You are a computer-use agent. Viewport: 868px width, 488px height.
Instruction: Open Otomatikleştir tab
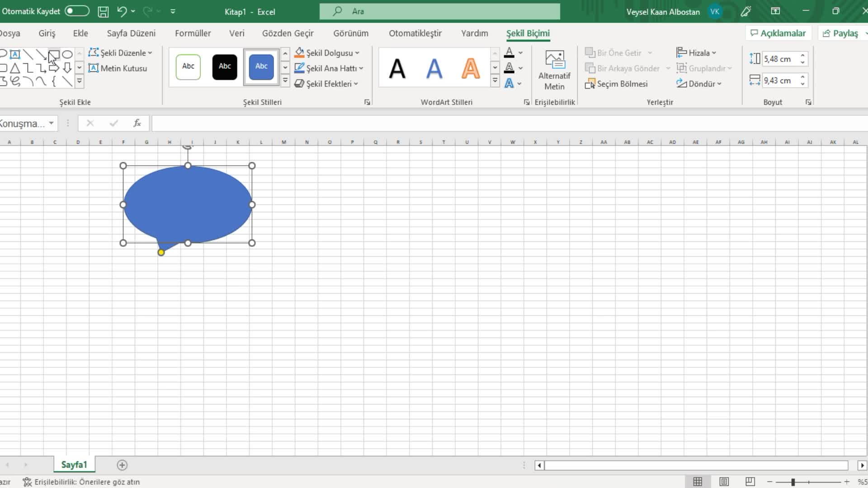(x=415, y=33)
